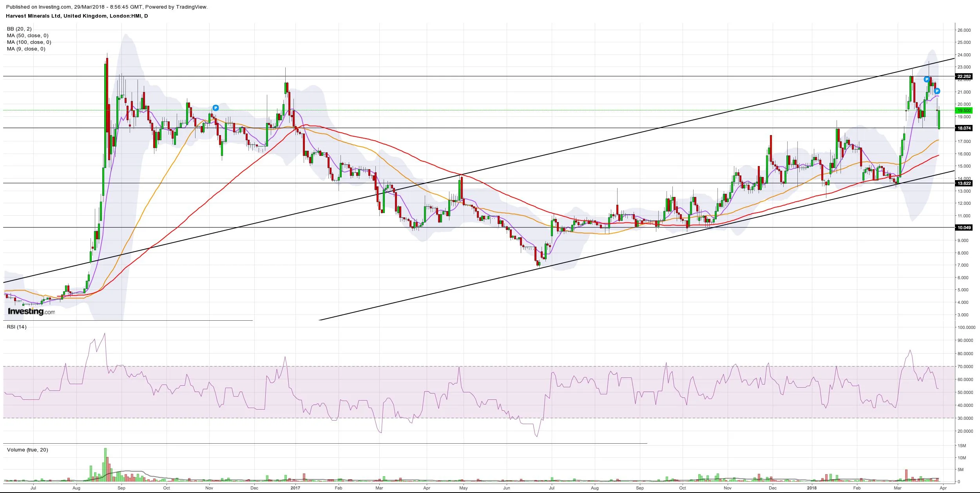Click the 2017 label on time axis
The image size is (980, 493).
tap(295, 488)
